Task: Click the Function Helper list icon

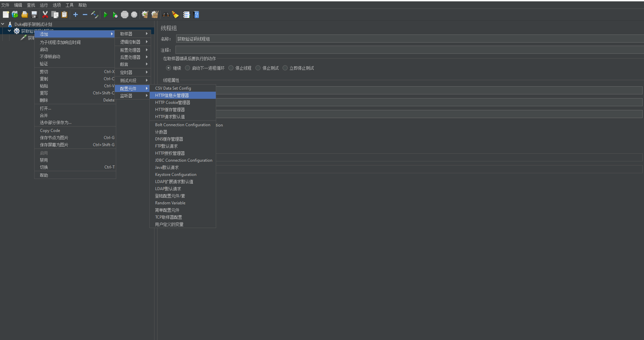Action: pyautogui.click(x=186, y=15)
